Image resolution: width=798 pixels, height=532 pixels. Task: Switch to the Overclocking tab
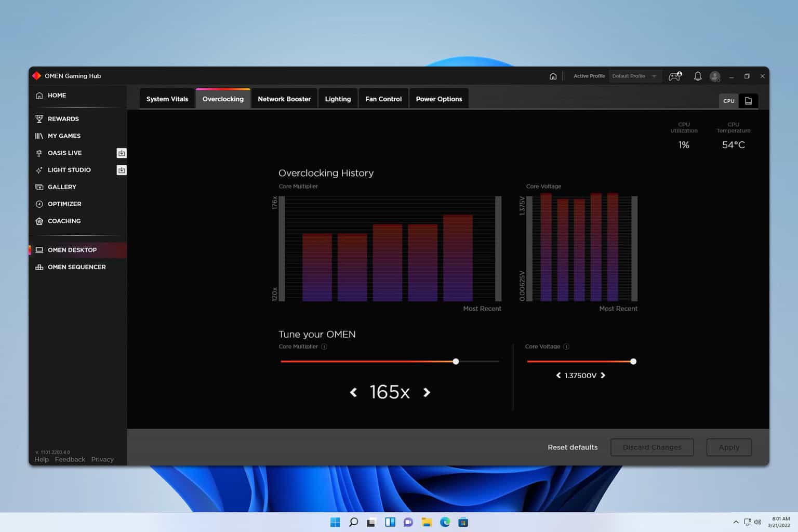point(223,99)
